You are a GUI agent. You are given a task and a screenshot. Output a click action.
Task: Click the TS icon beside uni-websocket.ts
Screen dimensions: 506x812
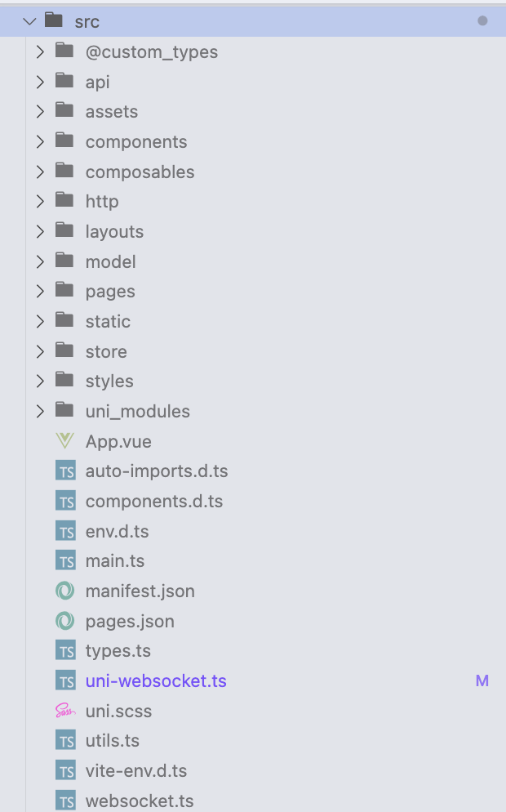[65, 680]
